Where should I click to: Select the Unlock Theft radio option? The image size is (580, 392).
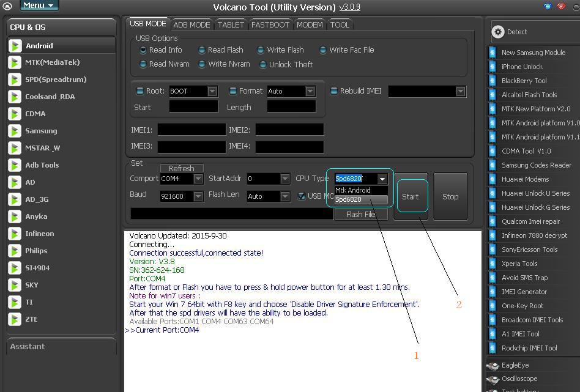tap(263, 65)
